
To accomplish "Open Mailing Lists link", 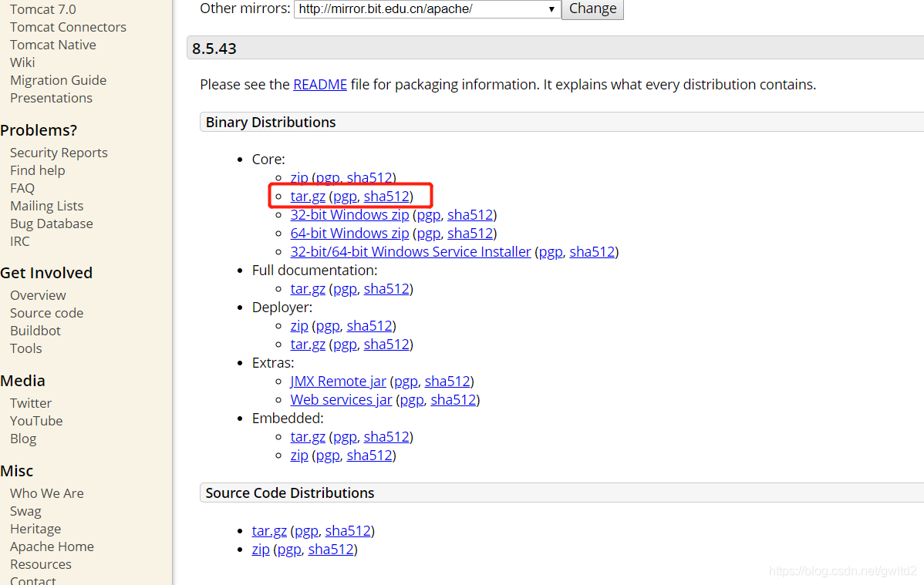I will click(46, 206).
